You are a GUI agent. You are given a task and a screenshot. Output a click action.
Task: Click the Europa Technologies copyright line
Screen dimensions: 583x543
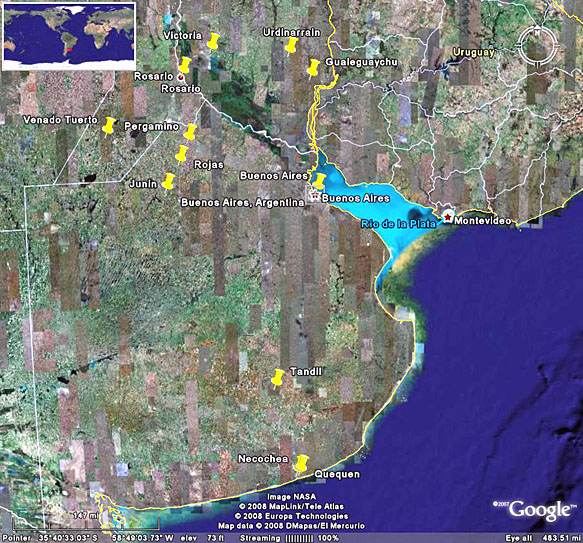coord(292,516)
